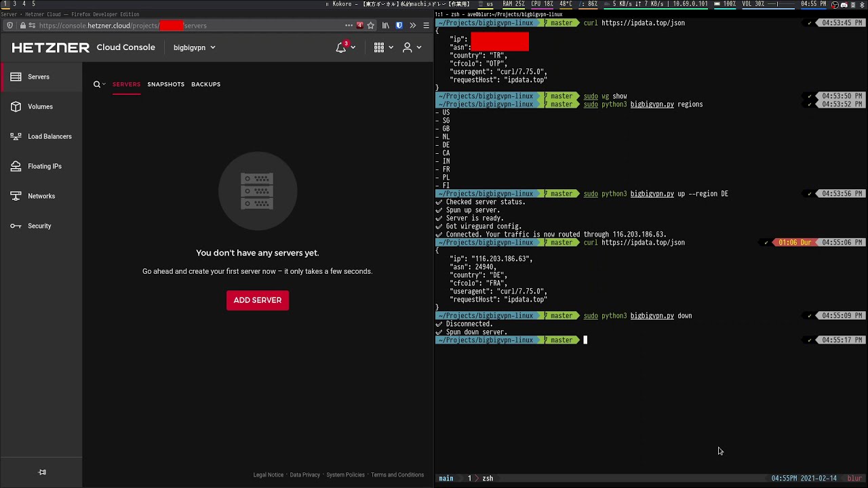Select workspace 5 in top bar

point(33,4)
